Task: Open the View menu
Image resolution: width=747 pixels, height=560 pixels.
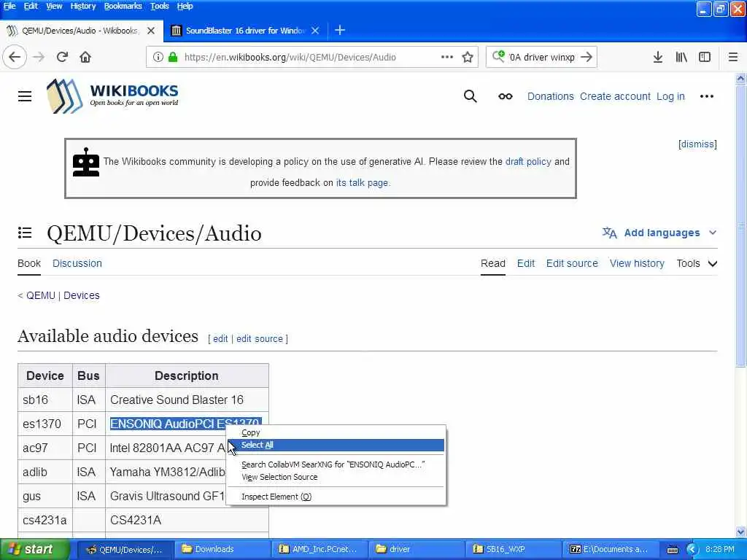Action: (54, 6)
